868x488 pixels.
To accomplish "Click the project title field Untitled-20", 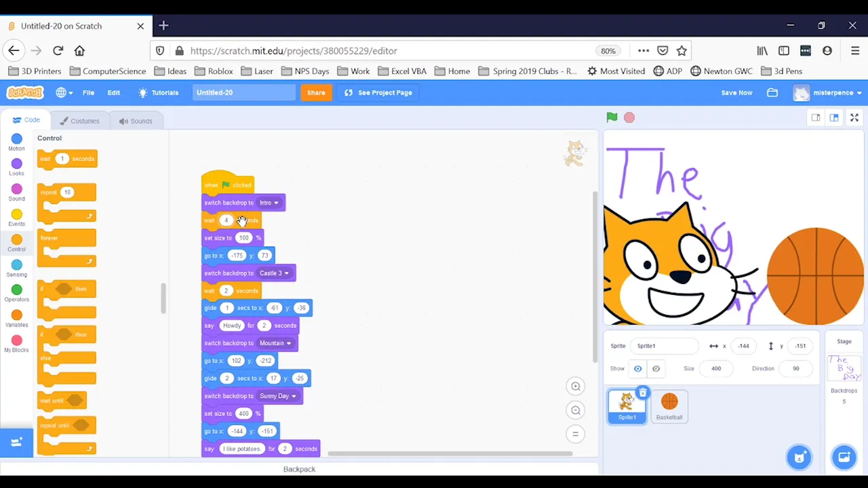I will pyautogui.click(x=244, y=93).
